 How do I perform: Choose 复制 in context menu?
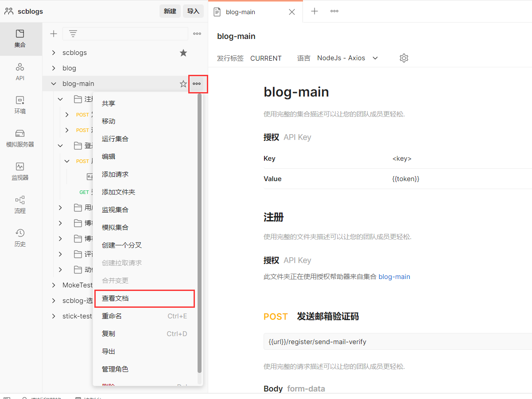[x=145, y=334]
